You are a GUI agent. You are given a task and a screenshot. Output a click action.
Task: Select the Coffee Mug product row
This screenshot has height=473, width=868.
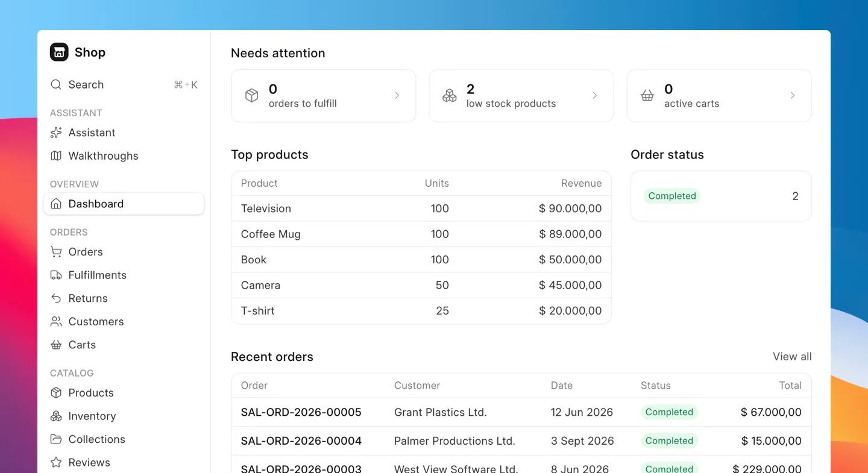point(421,234)
